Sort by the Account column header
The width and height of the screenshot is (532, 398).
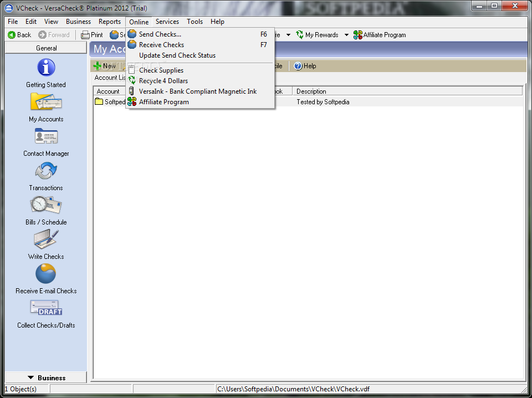[108, 91]
